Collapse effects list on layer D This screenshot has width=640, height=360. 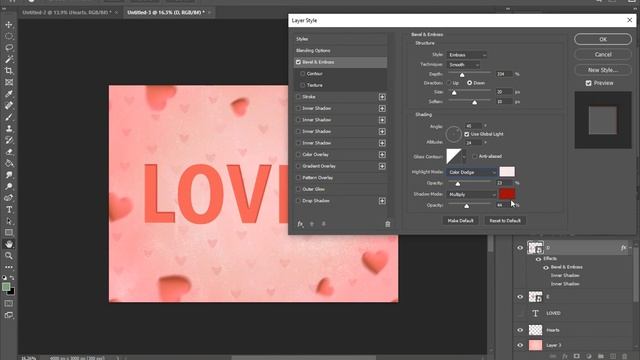631,248
